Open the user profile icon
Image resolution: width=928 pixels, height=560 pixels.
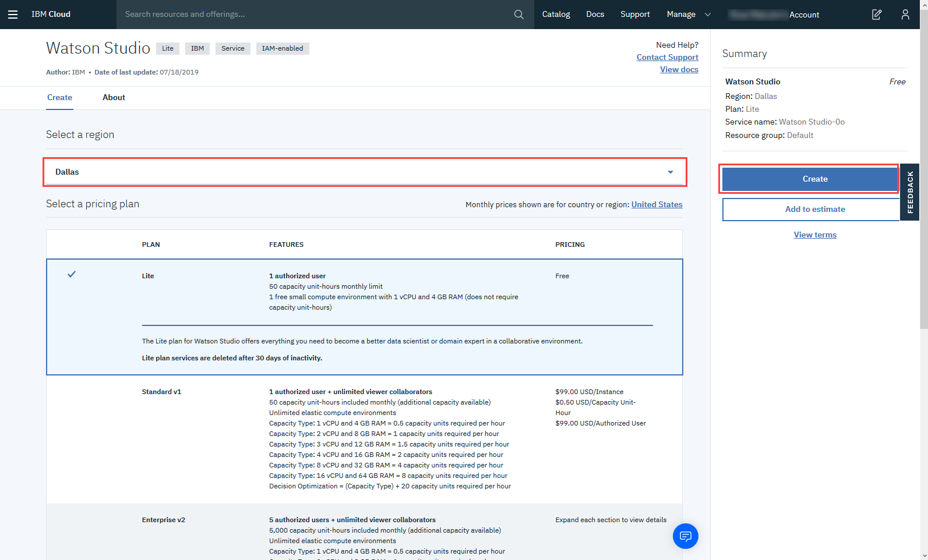[905, 15]
